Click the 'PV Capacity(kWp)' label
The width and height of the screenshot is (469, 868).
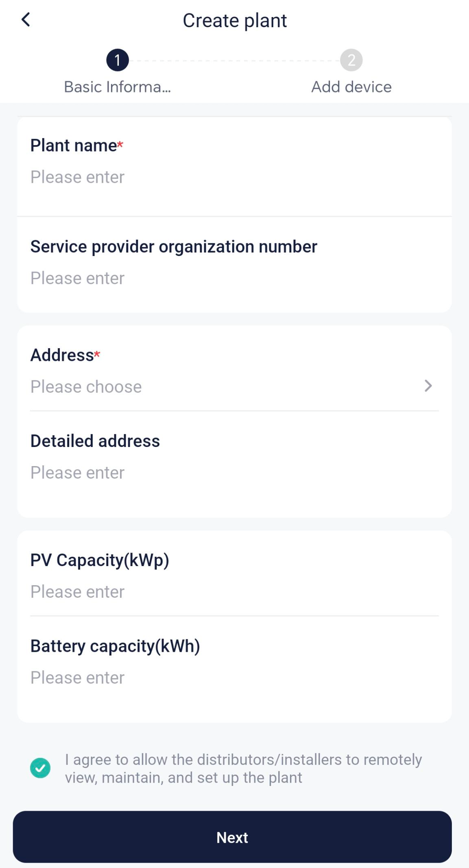coord(100,560)
